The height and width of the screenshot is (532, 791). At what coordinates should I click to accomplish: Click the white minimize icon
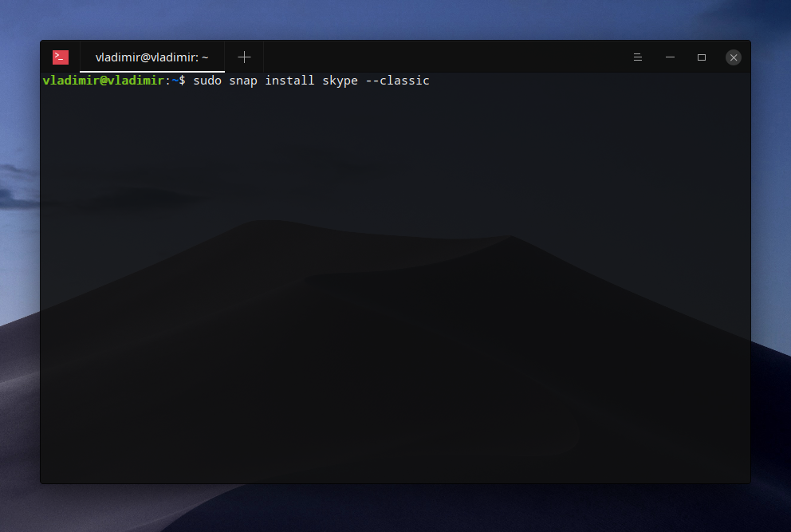(670, 57)
